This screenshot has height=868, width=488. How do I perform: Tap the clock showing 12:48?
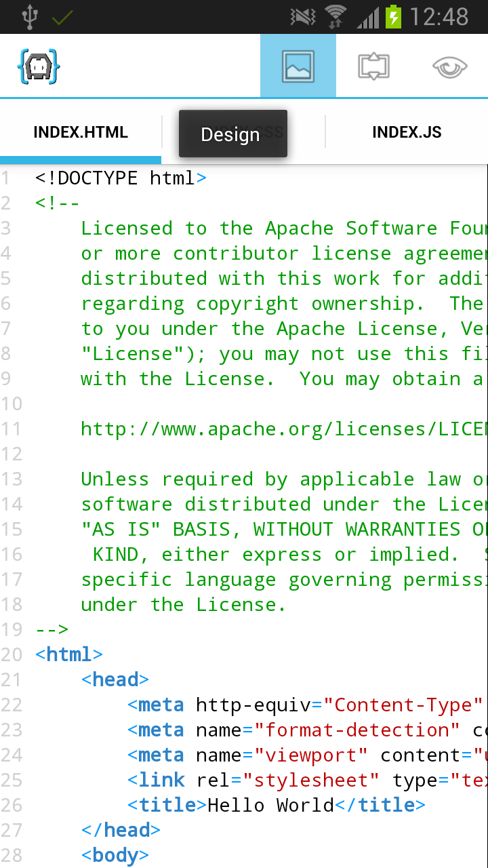[x=439, y=17]
